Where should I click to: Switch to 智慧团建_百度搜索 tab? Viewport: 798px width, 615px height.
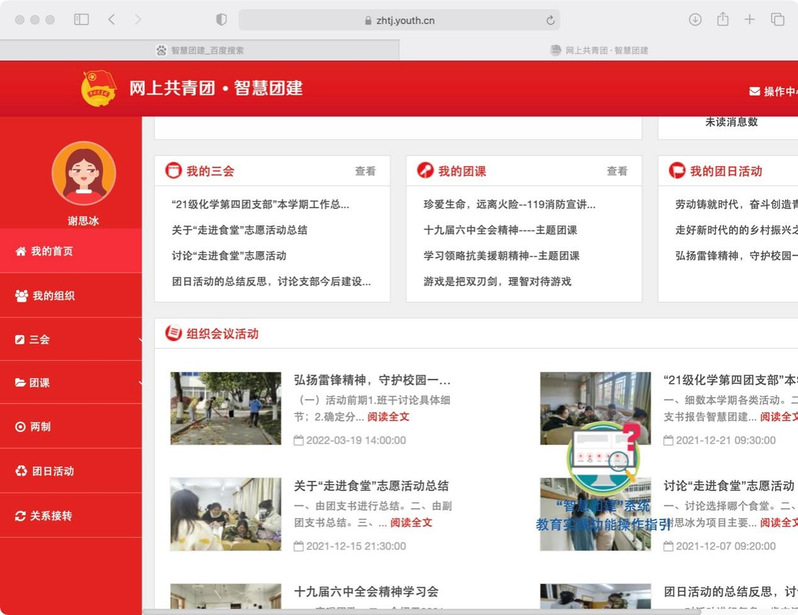[x=200, y=50]
